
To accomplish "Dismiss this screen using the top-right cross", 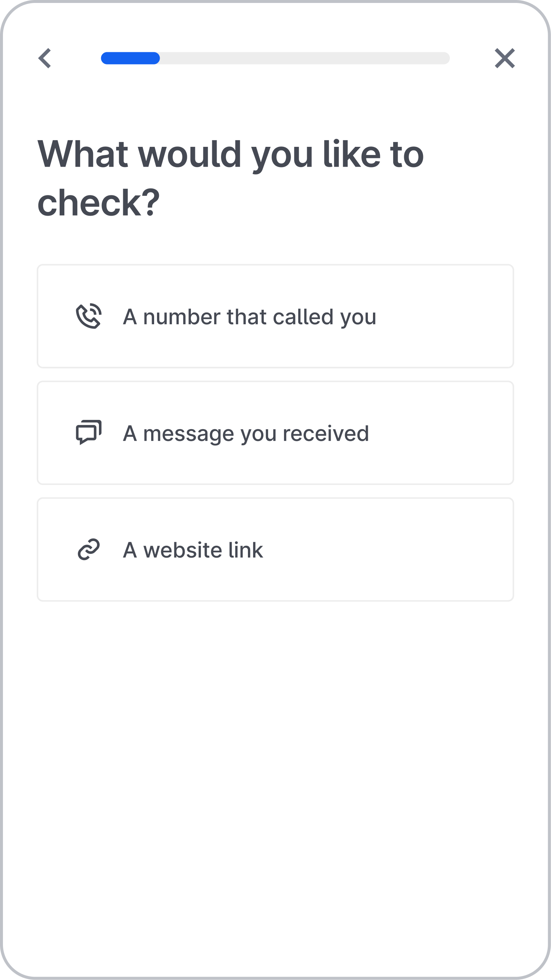I will [505, 58].
